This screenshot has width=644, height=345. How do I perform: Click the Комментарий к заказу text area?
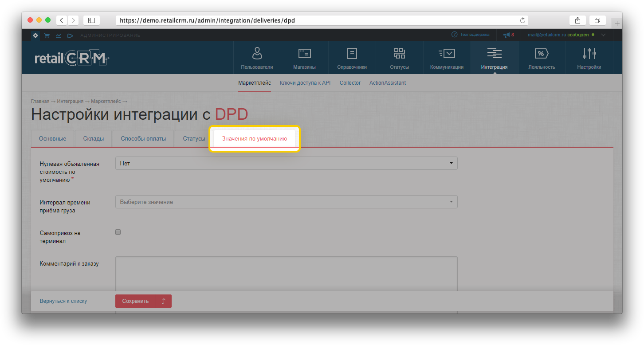(286, 274)
